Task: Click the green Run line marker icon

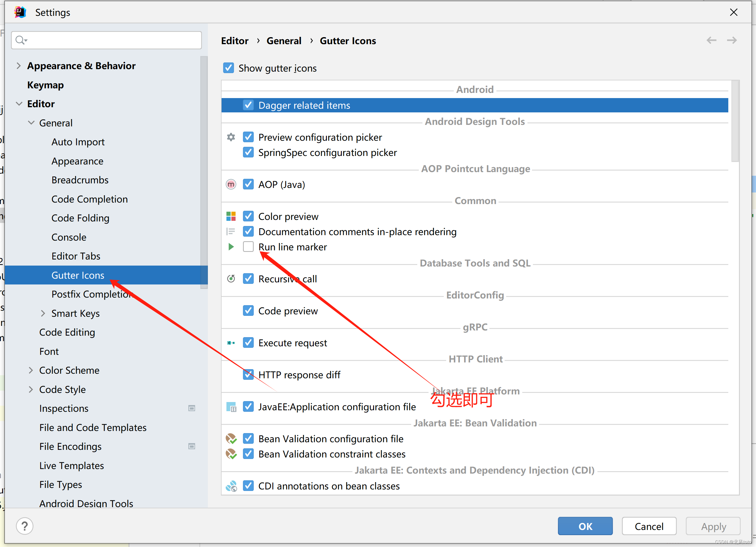Action: [231, 247]
